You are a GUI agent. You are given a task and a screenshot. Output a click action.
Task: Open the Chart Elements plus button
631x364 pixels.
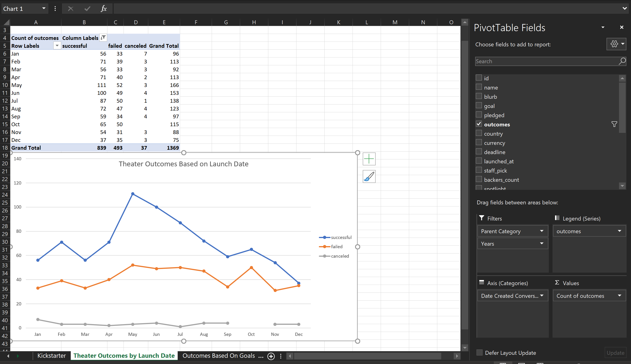pos(368,159)
